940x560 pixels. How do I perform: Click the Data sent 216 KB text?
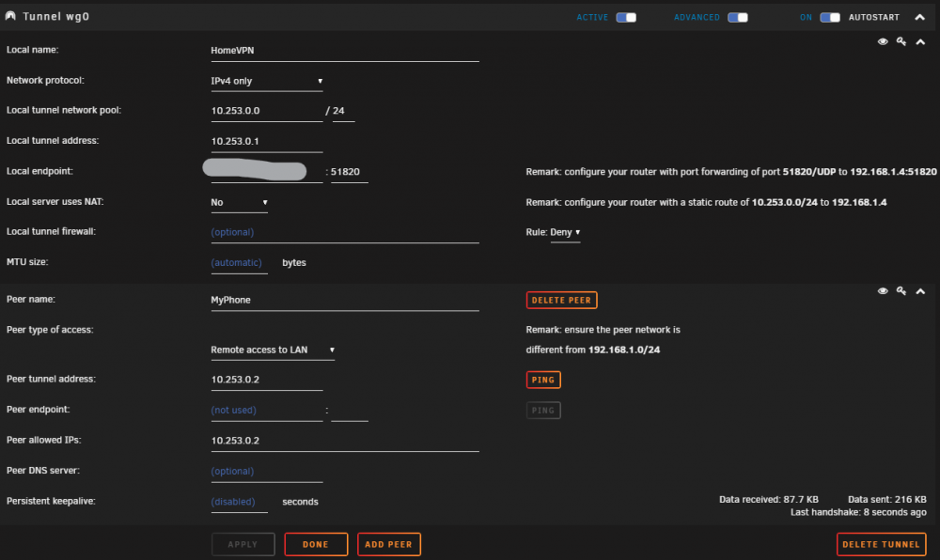(886, 500)
